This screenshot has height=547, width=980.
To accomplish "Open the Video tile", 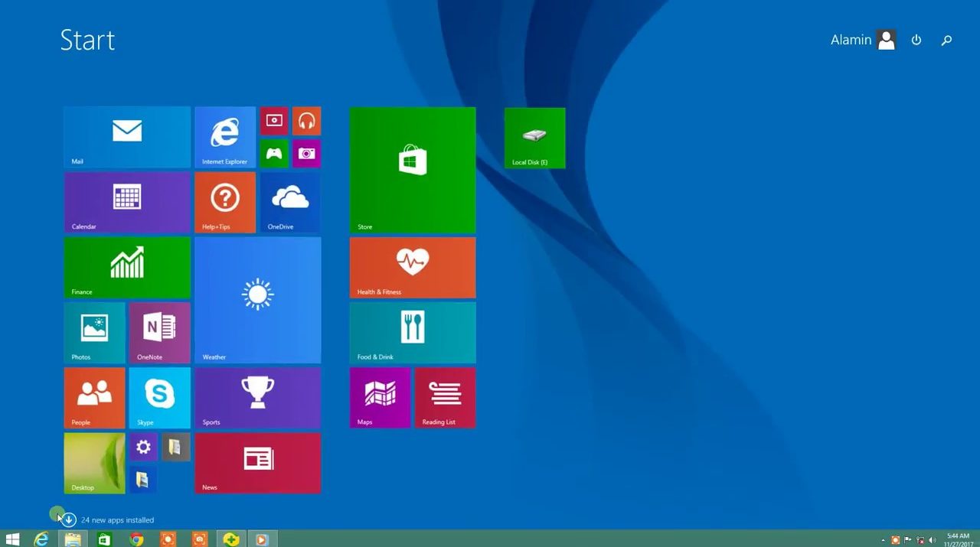I will tap(274, 121).
